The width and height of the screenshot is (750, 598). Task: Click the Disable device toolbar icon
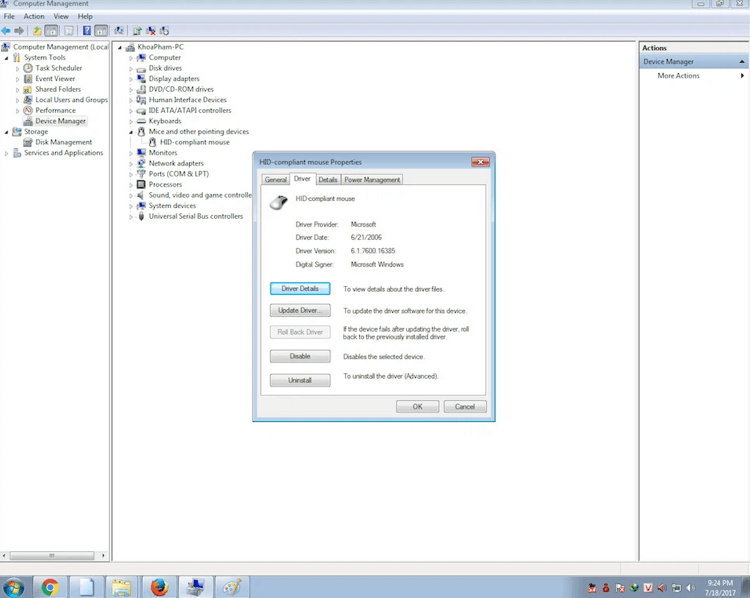click(165, 31)
